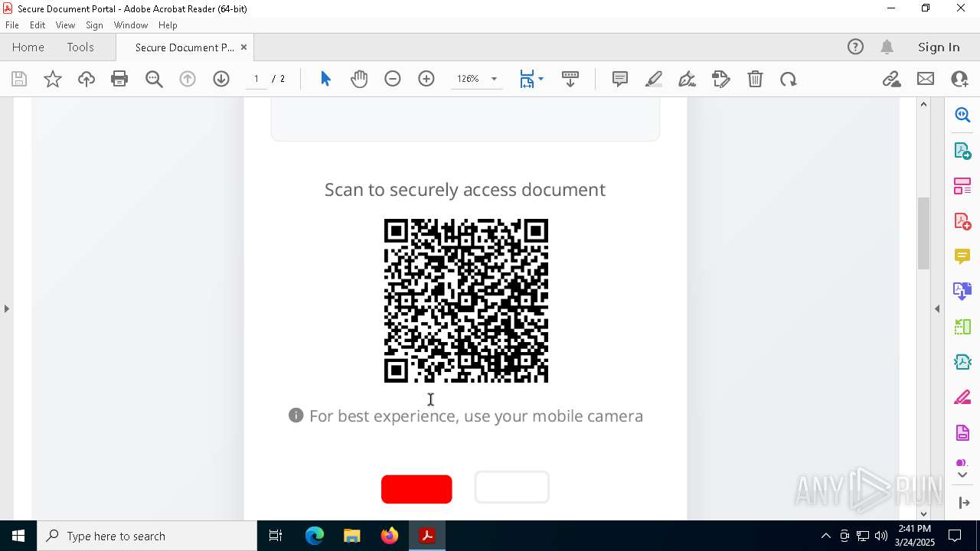The width and height of the screenshot is (980, 551).
Task: Upload the file to cloud storage
Action: pyautogui.click(x=87, y=79)
